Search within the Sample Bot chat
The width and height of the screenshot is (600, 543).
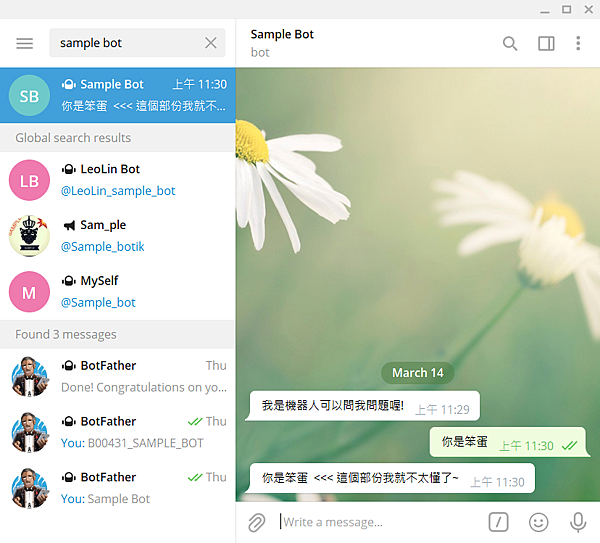point(510,43)
